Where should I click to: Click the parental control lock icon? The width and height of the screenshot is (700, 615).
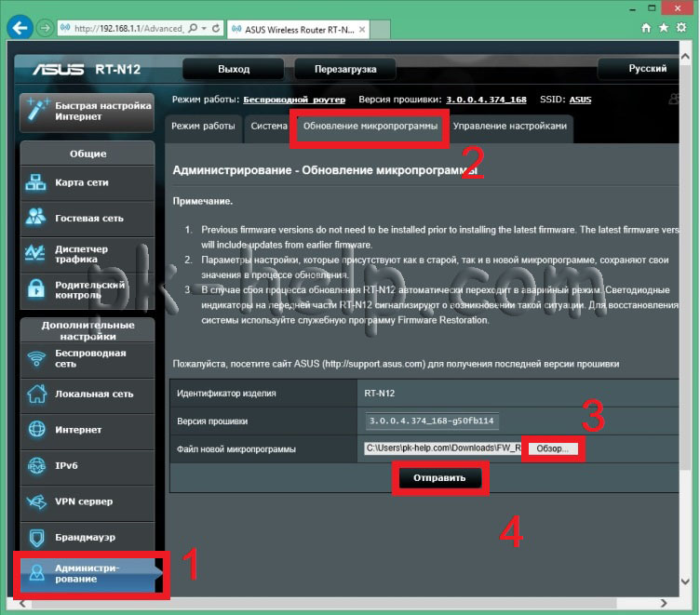tap(35, 288)
